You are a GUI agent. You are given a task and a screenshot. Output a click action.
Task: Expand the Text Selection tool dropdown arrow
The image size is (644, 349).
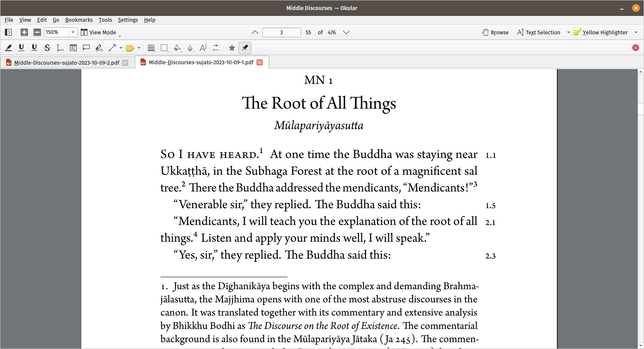point(568,32)
